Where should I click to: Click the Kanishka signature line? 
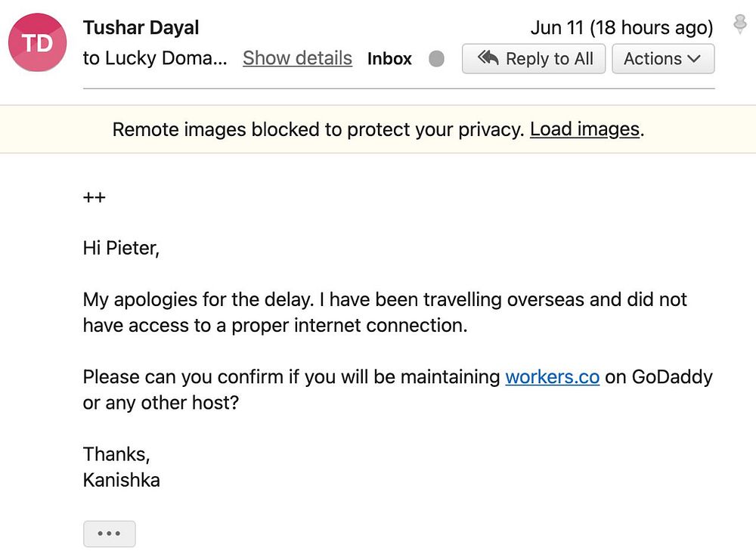pos(121,480)
